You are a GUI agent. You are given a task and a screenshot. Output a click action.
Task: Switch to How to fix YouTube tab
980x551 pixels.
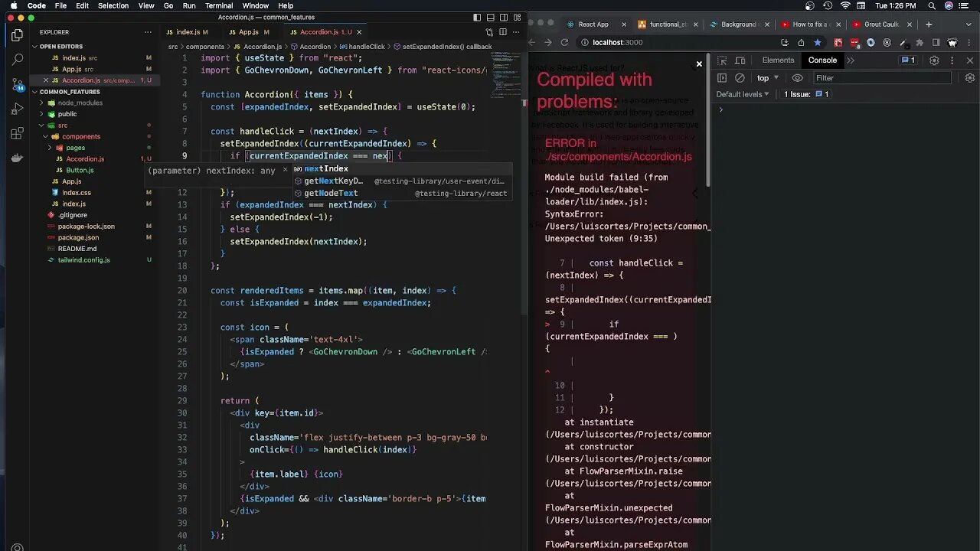pyautogui.click(x=810, y=24)
